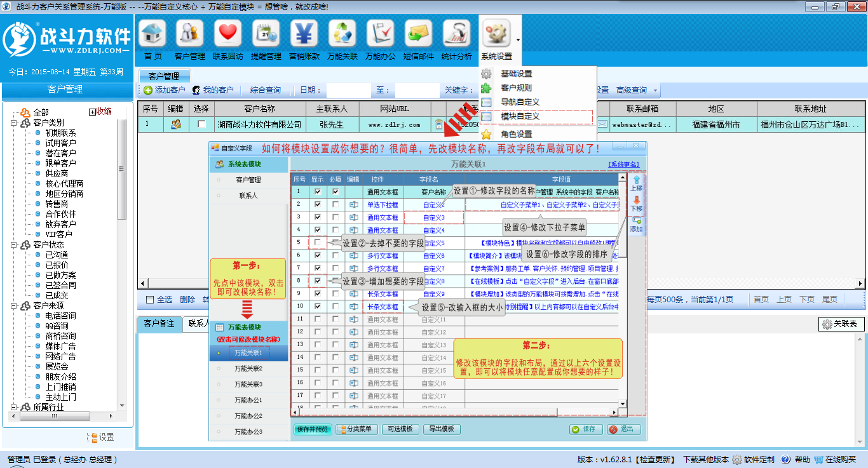Click edit icon for field row 2
The width and height of the screenshot is (868, 468).
point(353,204)
